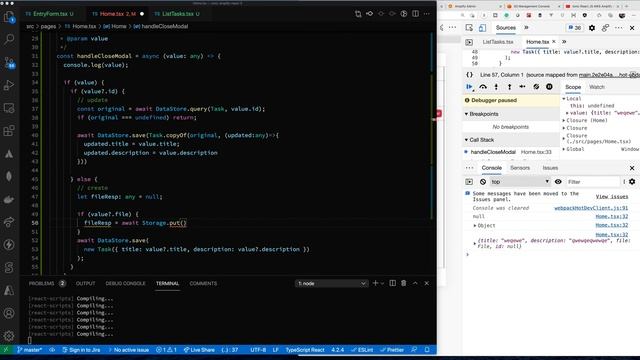
Task: Open new terminal launch profile dropdown
Action: [382, 283]
